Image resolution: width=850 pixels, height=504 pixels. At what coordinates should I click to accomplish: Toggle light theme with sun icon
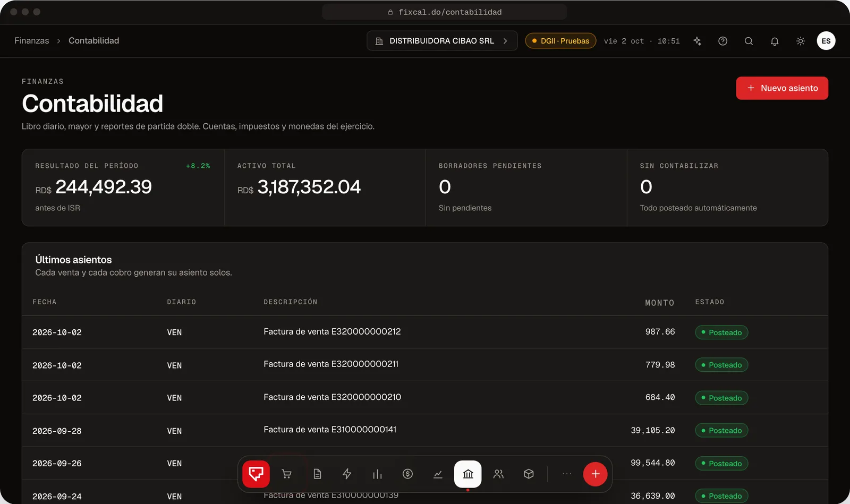click(x=801, y=41)
